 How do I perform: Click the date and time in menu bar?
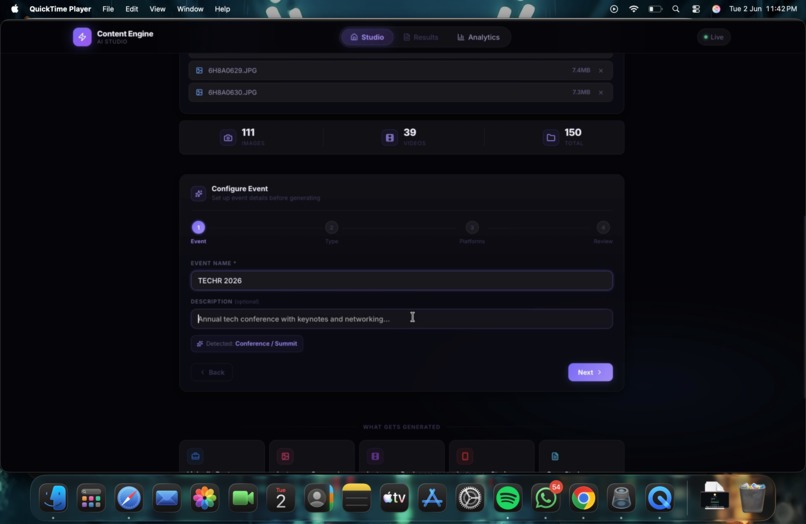coord(763,9)
